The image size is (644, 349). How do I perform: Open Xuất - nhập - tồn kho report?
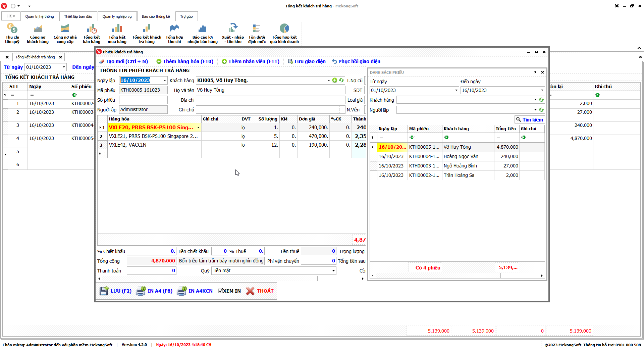233,33
